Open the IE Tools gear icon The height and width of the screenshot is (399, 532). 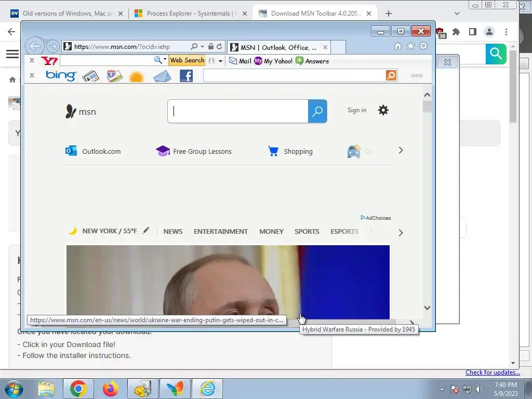coord(423,46)
